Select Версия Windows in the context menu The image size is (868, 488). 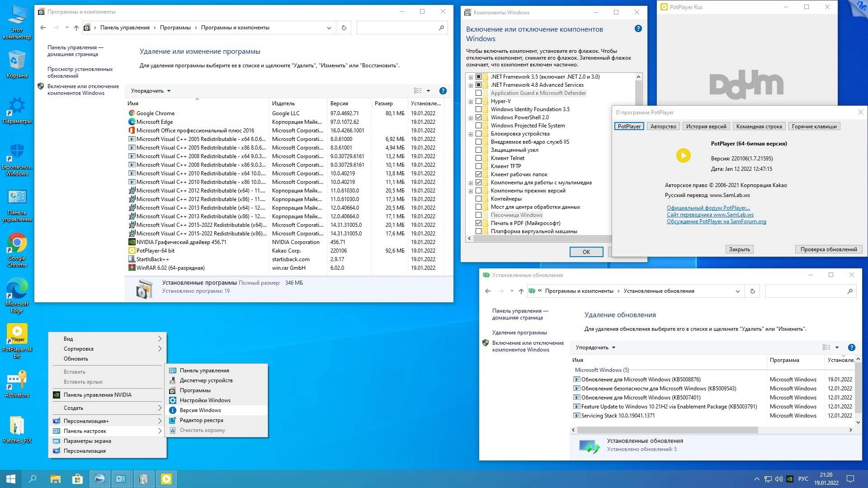pos(200,410)
